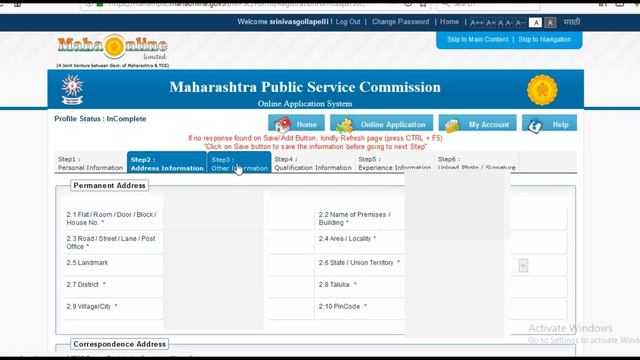The height and width of the screenshot is (360, 640).
Task: Open the Home button with house icon
Action: click(x=296, y=124)
